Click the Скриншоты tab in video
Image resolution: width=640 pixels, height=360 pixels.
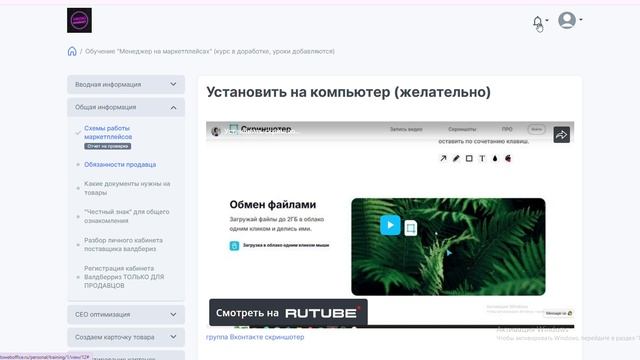(x=462, y=129)
